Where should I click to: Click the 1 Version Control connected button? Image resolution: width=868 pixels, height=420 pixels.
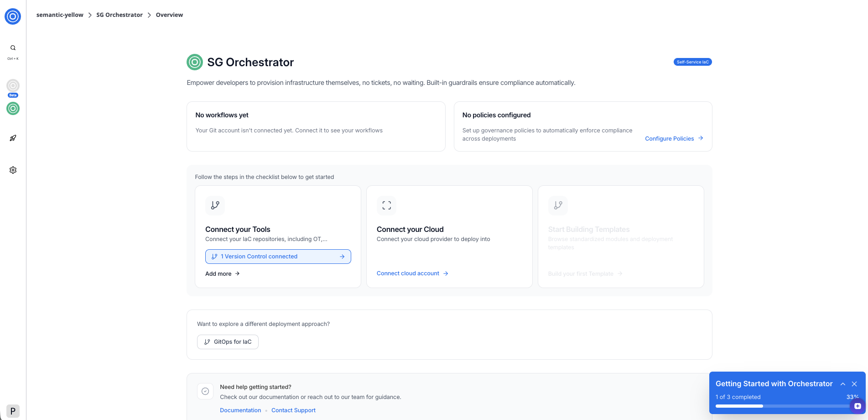coord(278,257)
